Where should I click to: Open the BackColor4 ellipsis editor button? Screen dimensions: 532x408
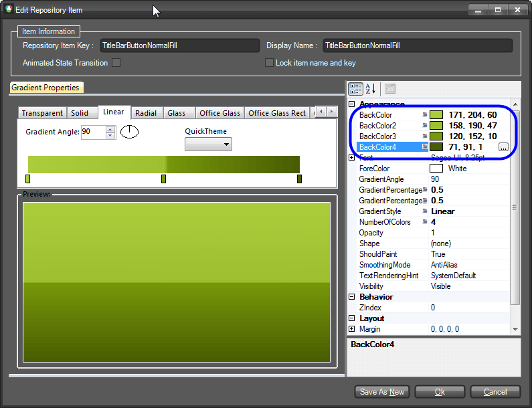tap(503, 147)
